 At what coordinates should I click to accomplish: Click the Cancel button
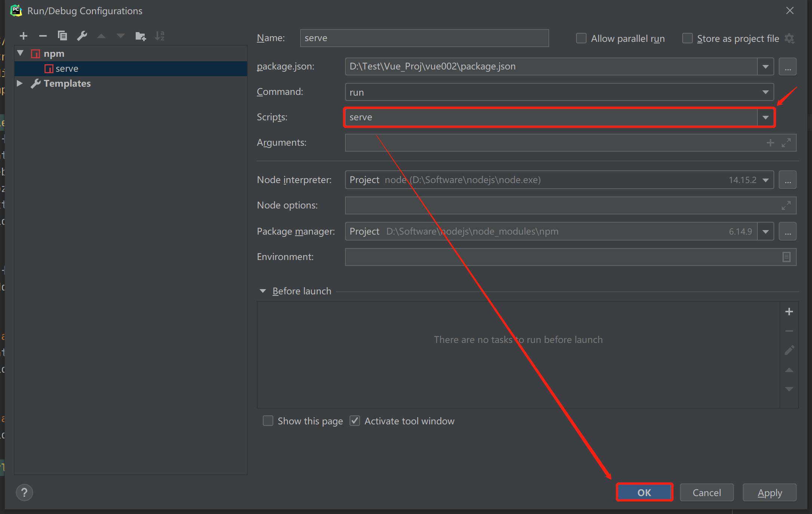(x=707, y=493)
